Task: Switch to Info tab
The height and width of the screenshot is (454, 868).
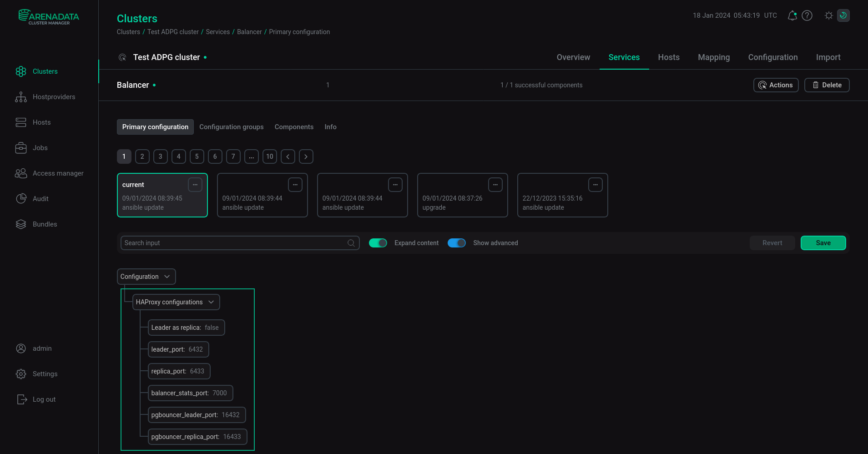Action: (331, 127)
